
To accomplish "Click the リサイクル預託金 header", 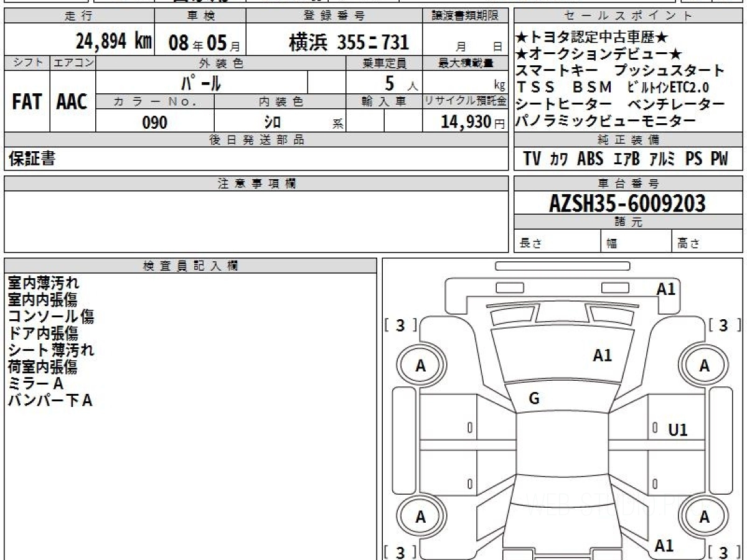I will point(465,101).
